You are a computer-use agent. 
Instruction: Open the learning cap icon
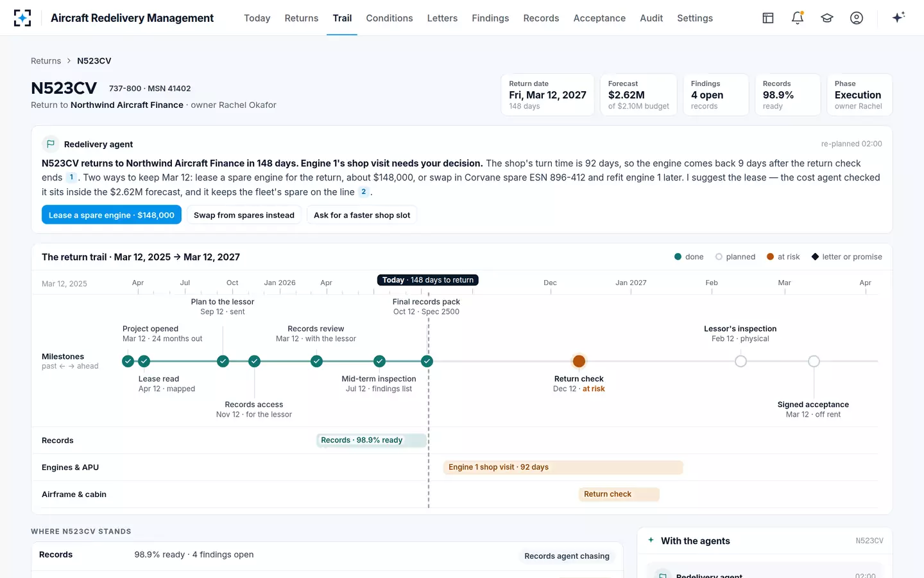click(827, 18)
